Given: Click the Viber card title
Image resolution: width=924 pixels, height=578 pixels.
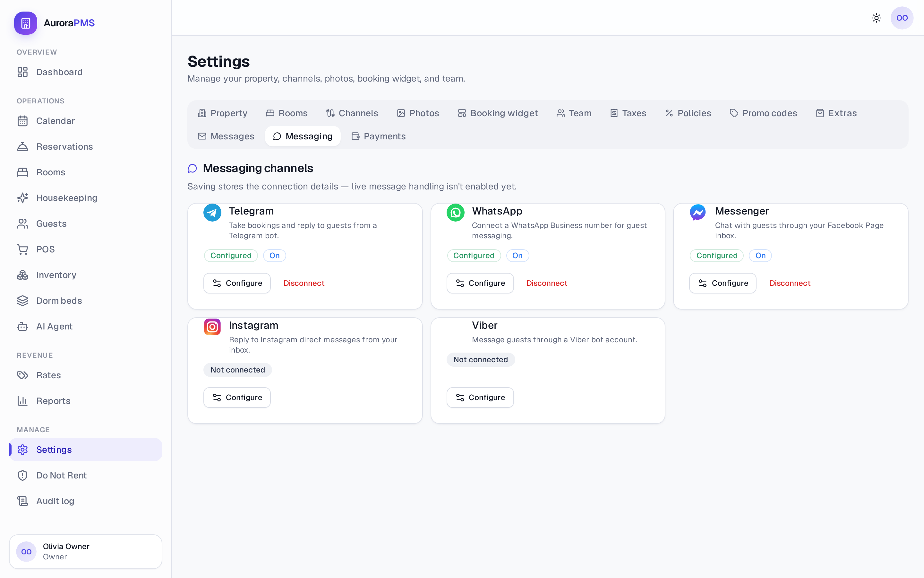Looking at the screenshot, I should pyautogui.click(x=484, y=325).
